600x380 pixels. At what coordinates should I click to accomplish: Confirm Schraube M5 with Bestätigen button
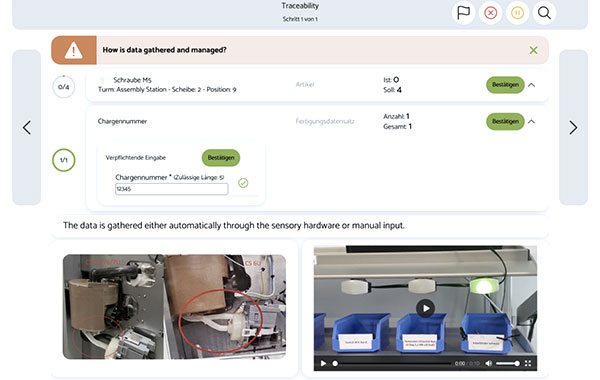pos(505,85)
